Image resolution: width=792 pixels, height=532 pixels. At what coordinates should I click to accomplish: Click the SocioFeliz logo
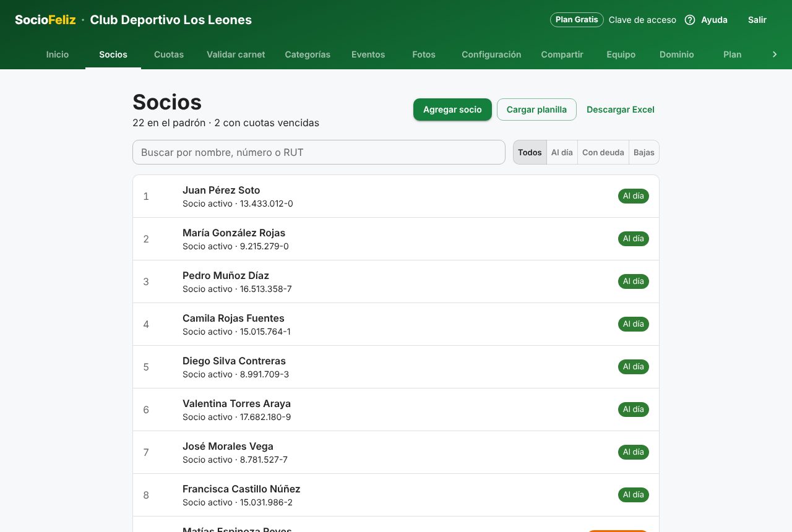coord(45,20)
